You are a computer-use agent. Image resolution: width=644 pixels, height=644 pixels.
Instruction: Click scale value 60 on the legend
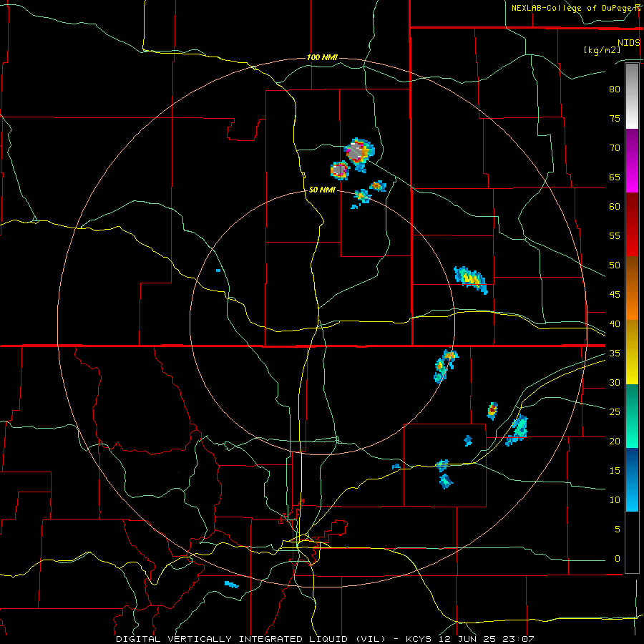click(x=615, y=207)
